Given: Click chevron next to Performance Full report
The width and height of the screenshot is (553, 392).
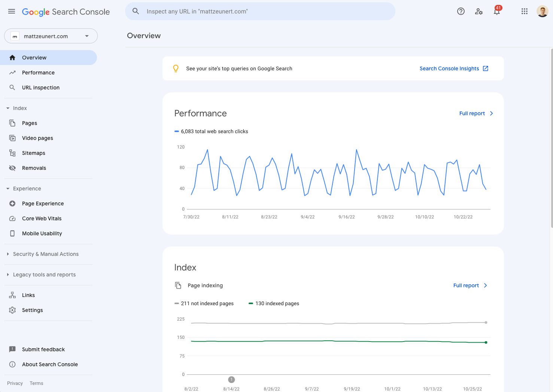Looking at the screenshot, I should tap(492, 113).
